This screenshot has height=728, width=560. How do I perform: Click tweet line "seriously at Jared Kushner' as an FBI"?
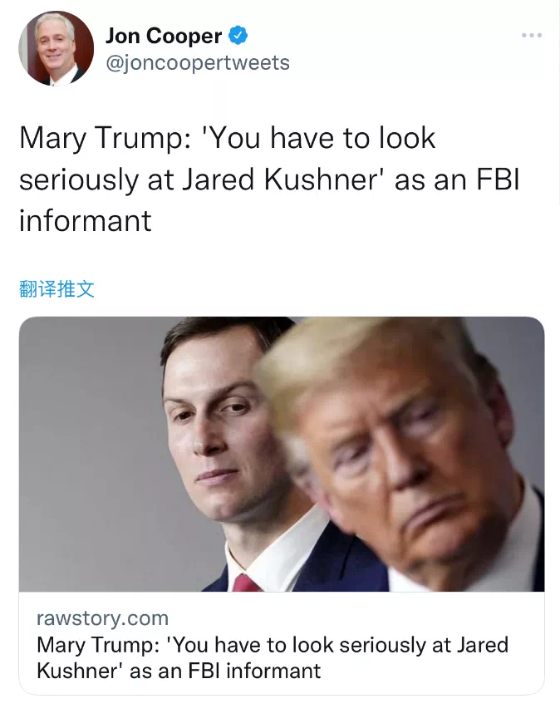tap(269, 180)
